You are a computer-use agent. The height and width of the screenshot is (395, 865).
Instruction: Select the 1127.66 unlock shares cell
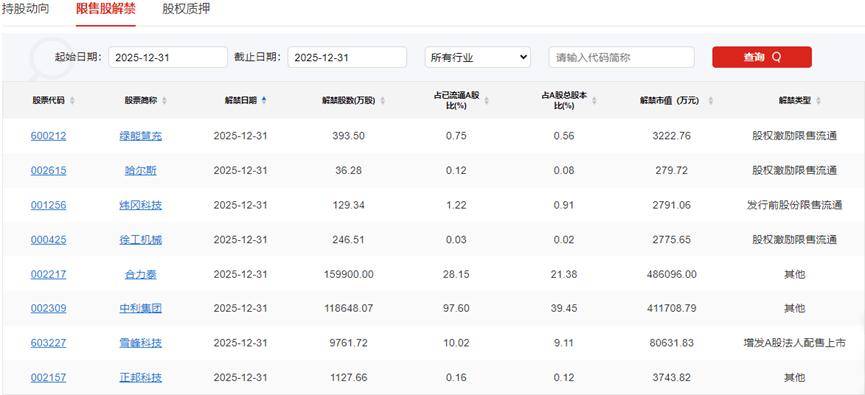point(349,378)
